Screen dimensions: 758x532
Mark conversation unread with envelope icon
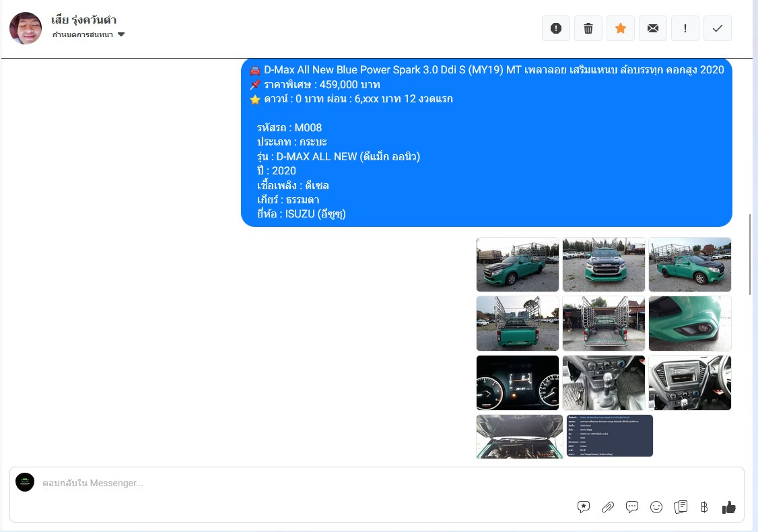coord(653,28)
